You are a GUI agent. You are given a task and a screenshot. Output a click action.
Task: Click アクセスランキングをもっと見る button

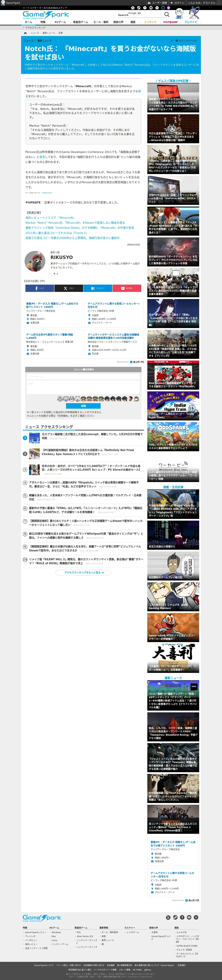[83, 572]
